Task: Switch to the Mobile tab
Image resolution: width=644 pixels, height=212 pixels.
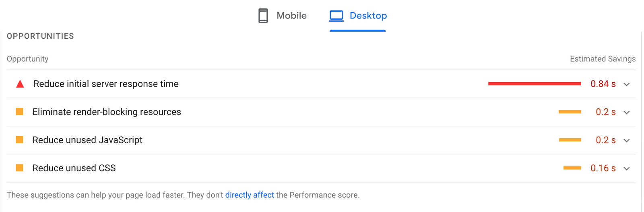Action: 291,16
